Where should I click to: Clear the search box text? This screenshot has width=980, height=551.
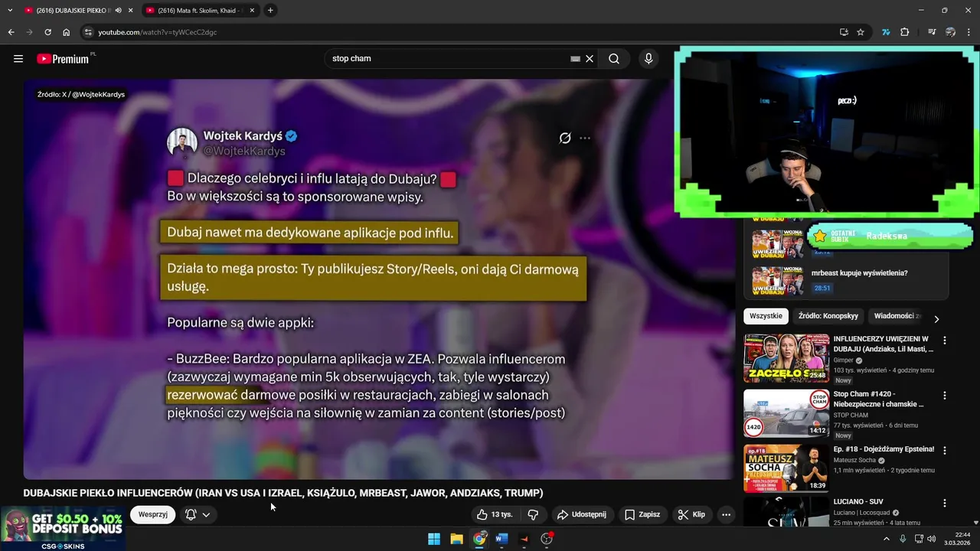point(590,59)
